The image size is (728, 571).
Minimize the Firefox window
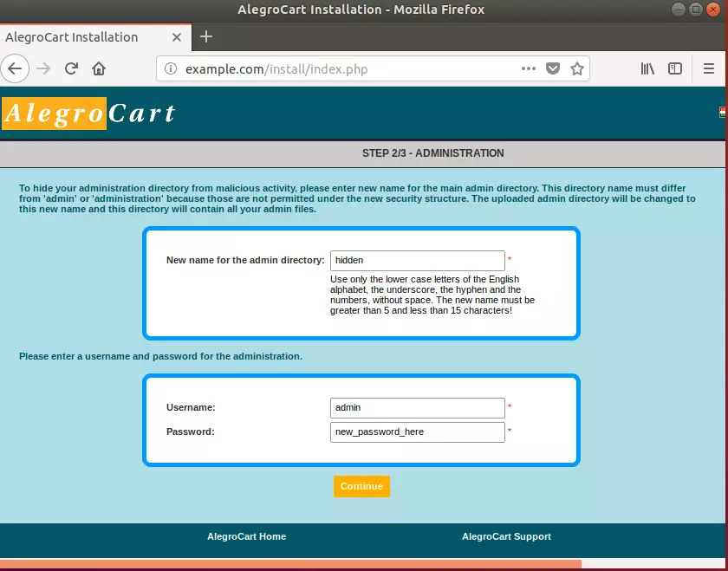click(679, 10)
